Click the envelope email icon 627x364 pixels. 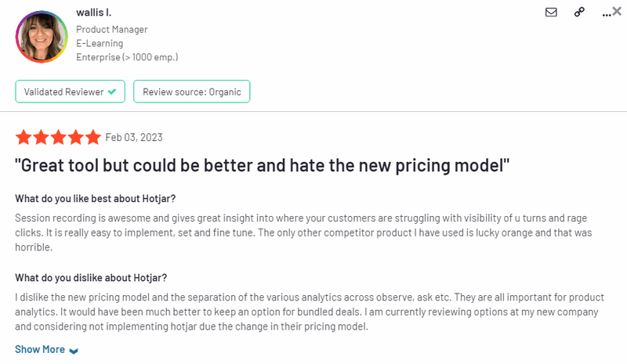coord(551,13)
